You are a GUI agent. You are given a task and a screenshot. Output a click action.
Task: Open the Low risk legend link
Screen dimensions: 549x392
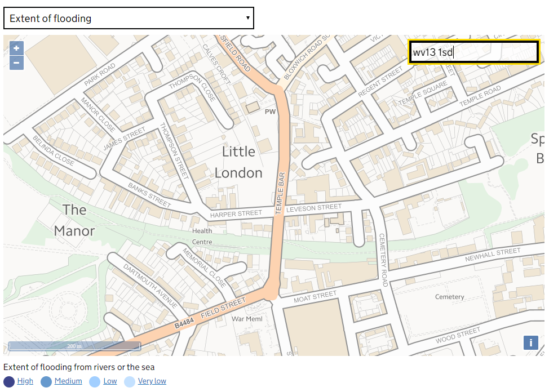110,381
